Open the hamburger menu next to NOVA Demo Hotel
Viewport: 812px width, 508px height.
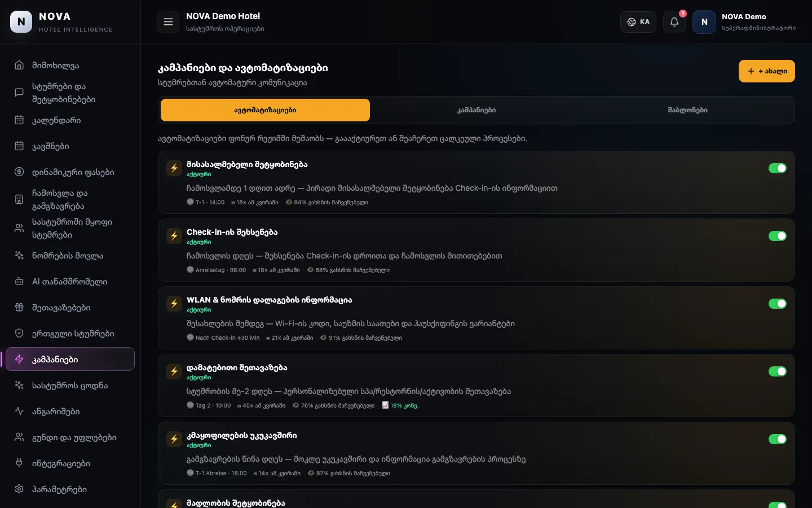[168, 22]
